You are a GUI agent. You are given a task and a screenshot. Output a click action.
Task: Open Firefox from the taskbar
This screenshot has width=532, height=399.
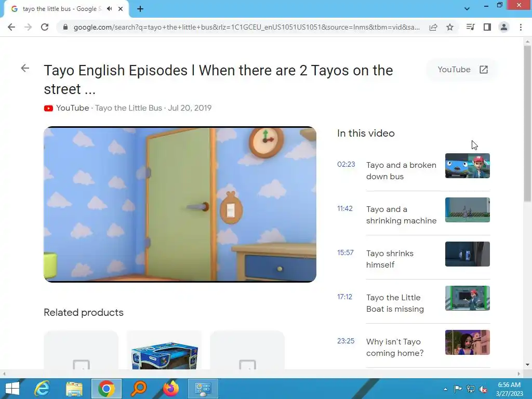pyautogui.click(x=171, y=389)
